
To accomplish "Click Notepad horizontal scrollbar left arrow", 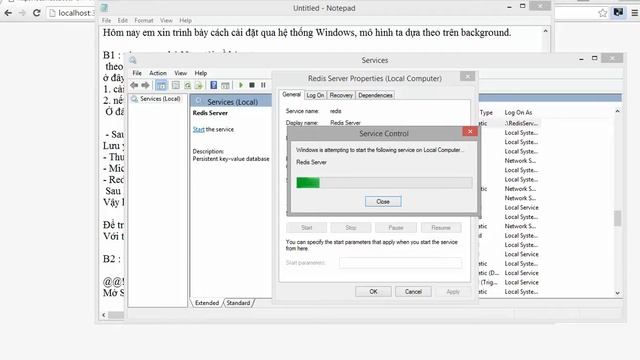I will pos(104,315).
